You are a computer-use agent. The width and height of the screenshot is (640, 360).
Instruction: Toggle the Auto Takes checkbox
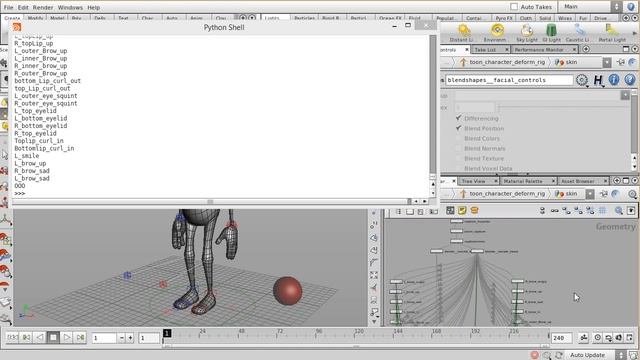point(514,7)
